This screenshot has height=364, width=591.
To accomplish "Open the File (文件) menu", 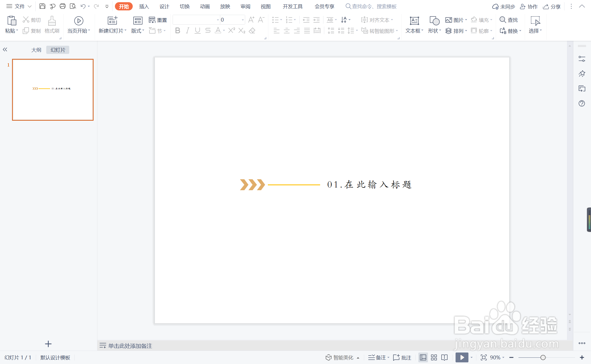I will [x=19, y=6].
